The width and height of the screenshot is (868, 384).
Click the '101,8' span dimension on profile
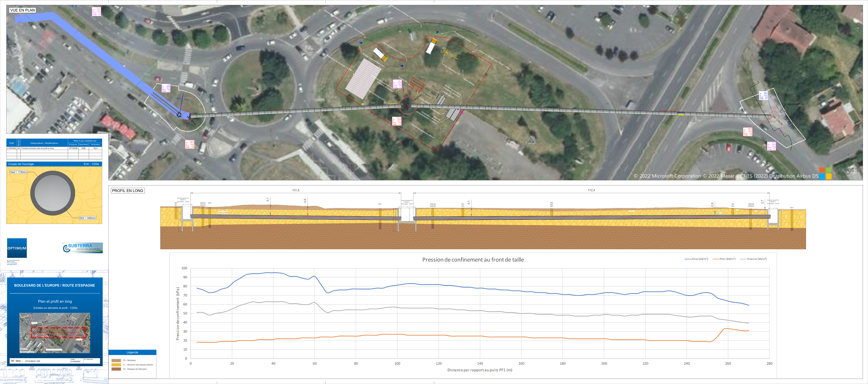coord(295,190)
